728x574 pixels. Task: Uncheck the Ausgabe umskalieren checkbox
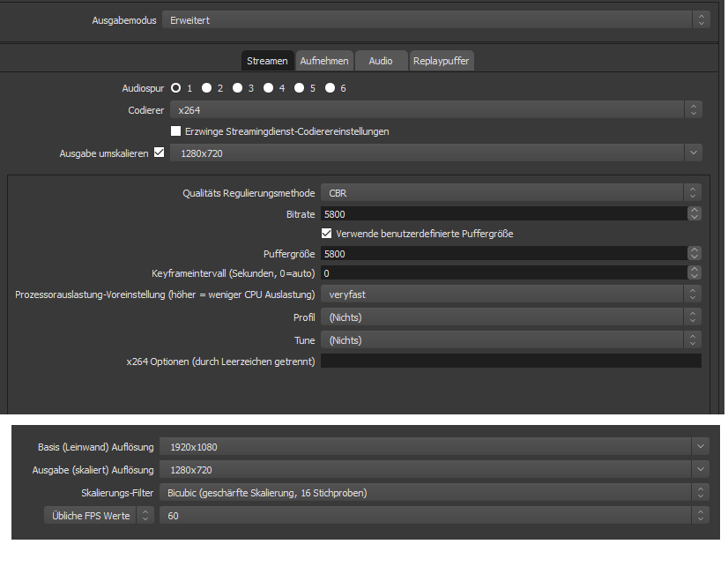click(x=160, y=152)
